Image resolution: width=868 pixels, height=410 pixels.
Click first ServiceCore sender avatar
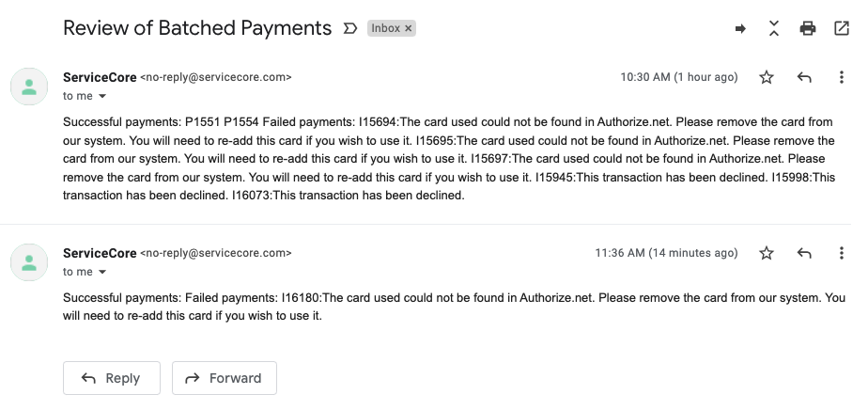(29, 87)
